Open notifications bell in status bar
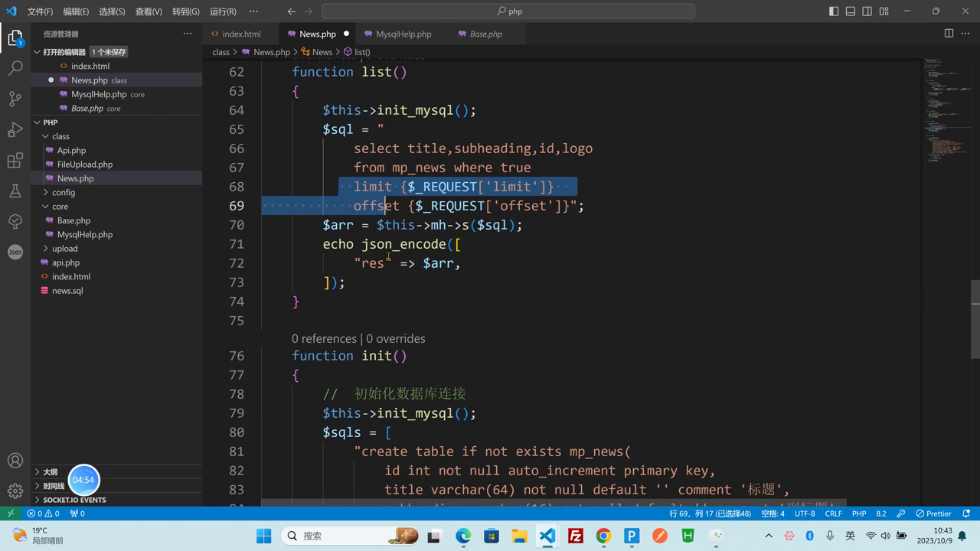980x551 pixels. pos(966,514)
